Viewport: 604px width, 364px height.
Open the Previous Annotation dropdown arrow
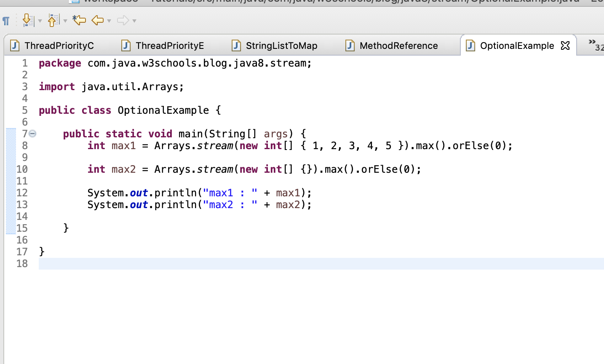point(65,20)
